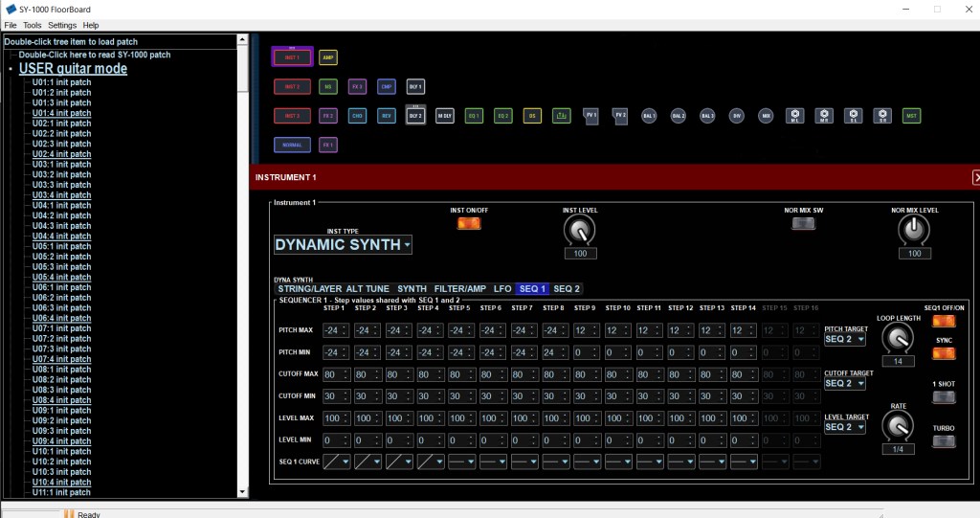
Task: Select the INST 2 block
Action: [x=292, y=86]
